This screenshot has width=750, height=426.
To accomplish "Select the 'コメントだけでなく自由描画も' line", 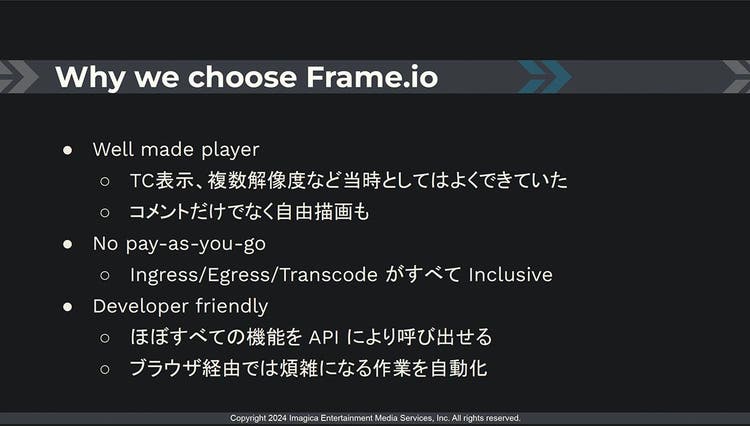I will [x=249, y=212].
